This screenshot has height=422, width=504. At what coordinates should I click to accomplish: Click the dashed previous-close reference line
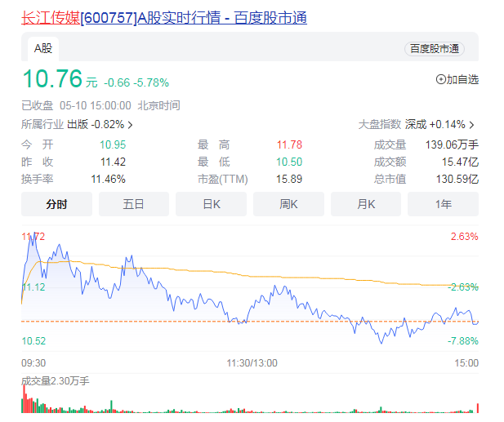[327, 321]
